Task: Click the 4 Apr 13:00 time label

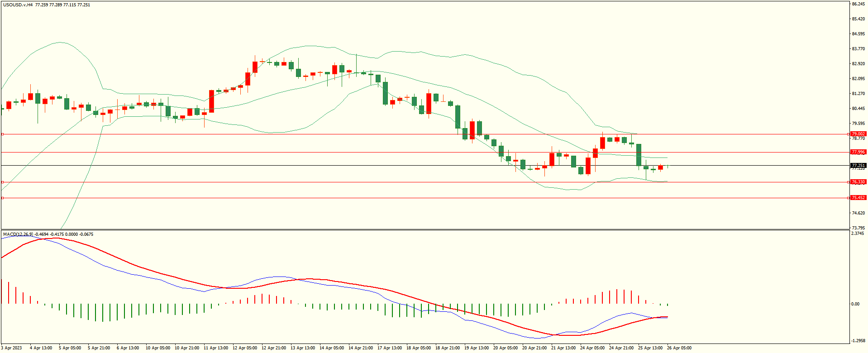Action: click(41, 348)
